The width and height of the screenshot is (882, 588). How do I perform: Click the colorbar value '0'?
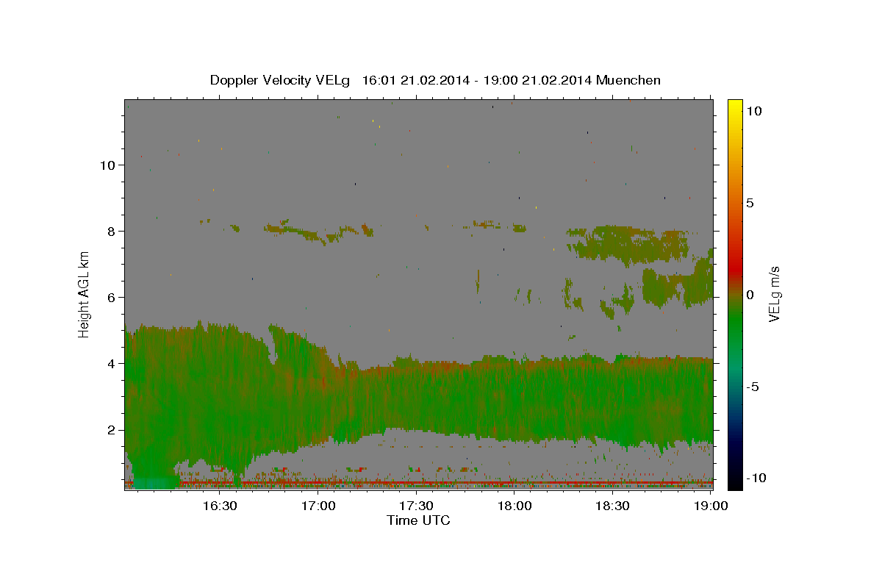tap(750, 295)
